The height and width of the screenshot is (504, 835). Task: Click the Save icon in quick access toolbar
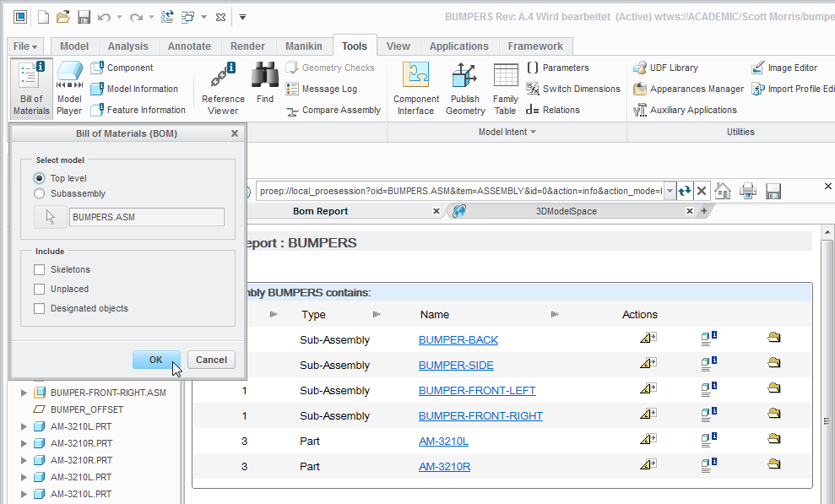[84, 17]
